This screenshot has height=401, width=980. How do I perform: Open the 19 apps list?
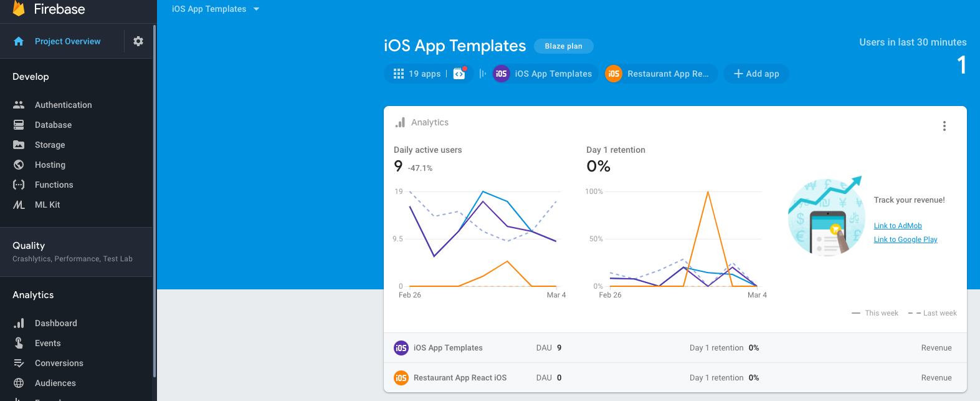click(x=417, y=74)
